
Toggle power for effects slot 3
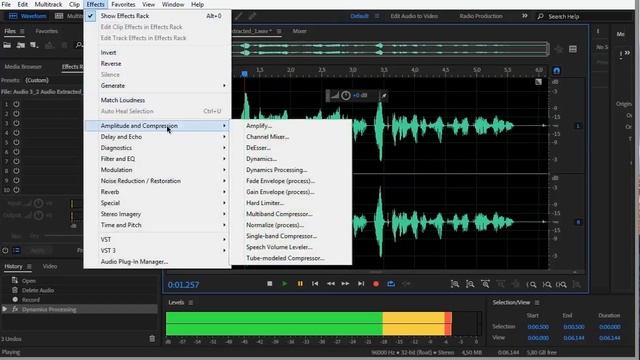[16, 123]
